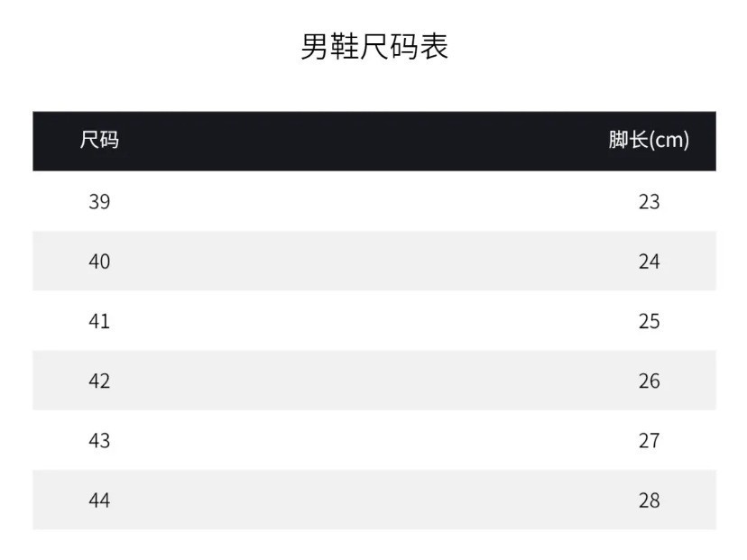The image size is (747, 560).
Task: Click size 41 in the 尺码 column
Action: 99,321
